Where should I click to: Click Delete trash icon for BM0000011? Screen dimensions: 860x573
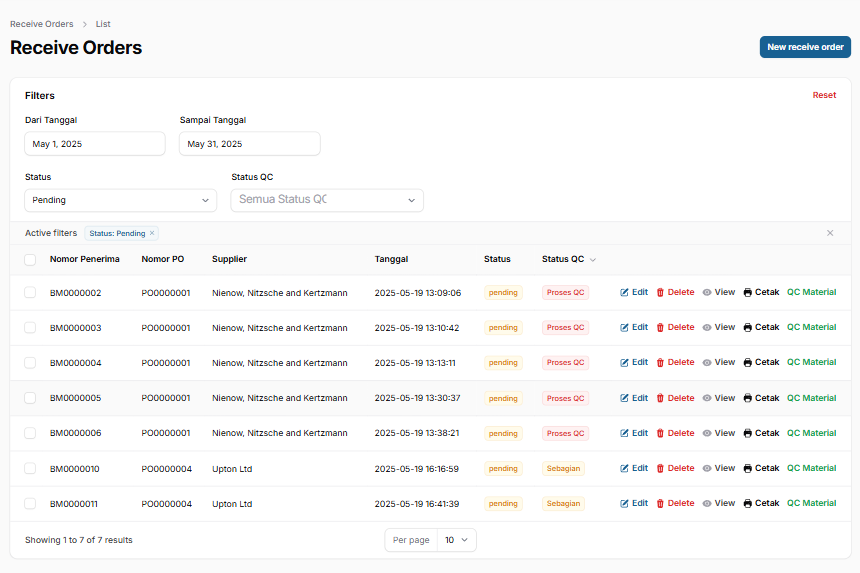coord(660,503)
